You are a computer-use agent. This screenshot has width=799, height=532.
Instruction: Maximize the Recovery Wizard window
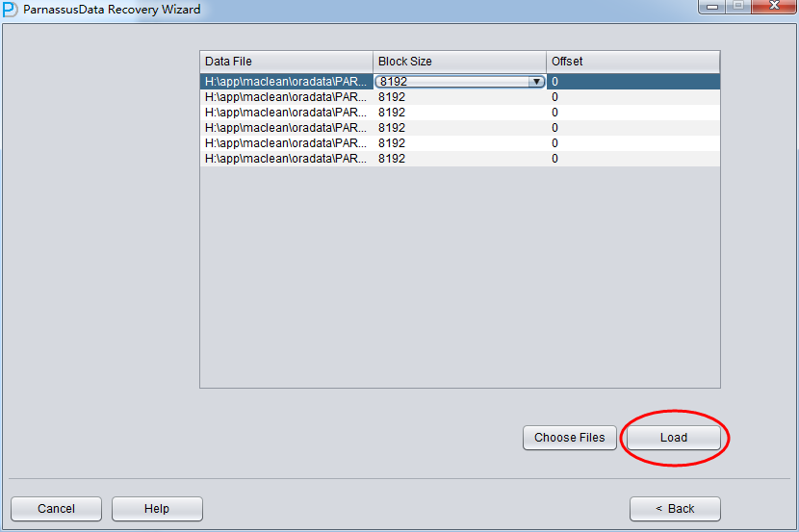point(738,7)
